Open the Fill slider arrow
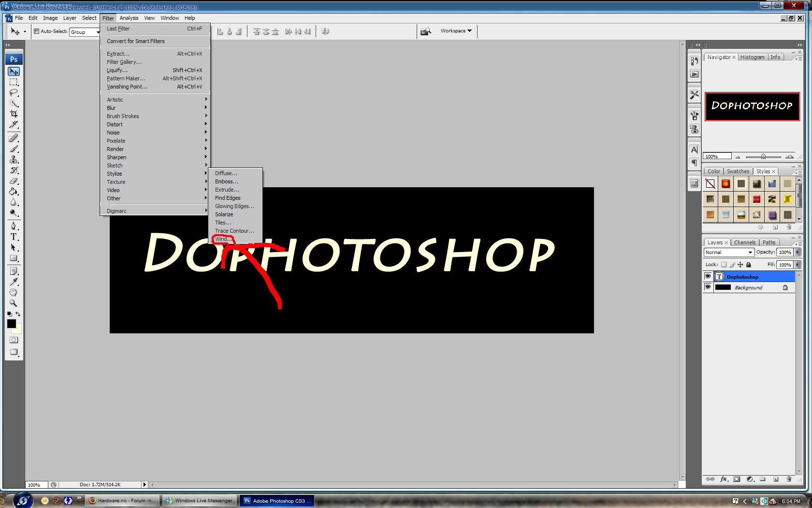 pos(797,265)
